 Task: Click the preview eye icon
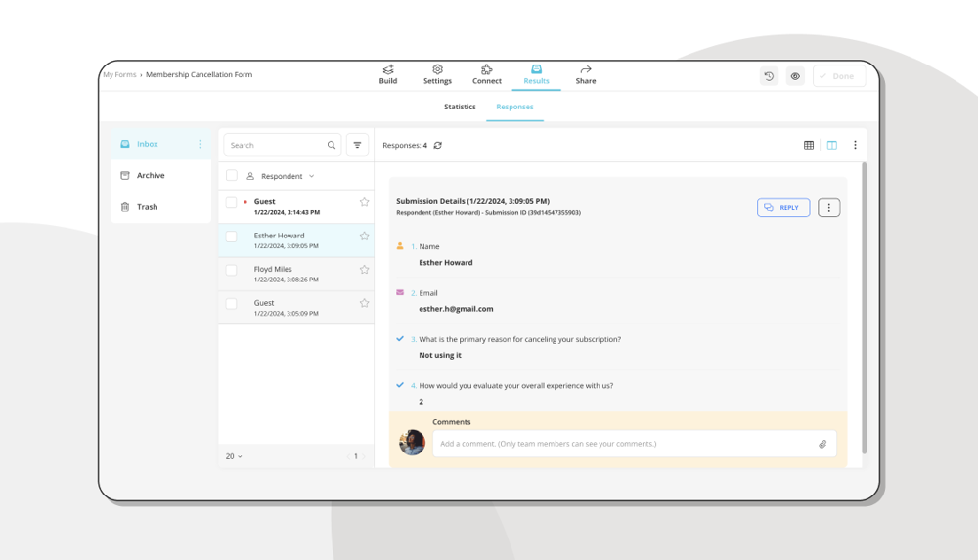795,76
